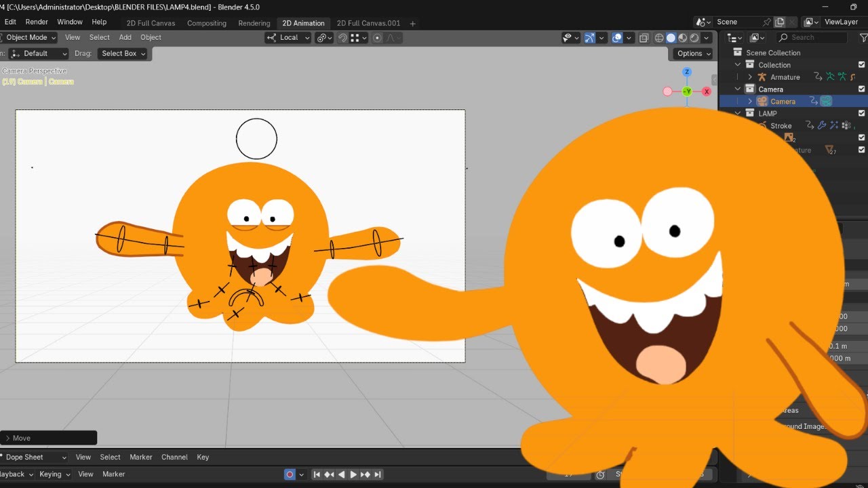Image resolution: width=868 pixels, height=488 pixels.
Task: Switch to 2D Full Canvas.001 tab
Action: (368, 23)
